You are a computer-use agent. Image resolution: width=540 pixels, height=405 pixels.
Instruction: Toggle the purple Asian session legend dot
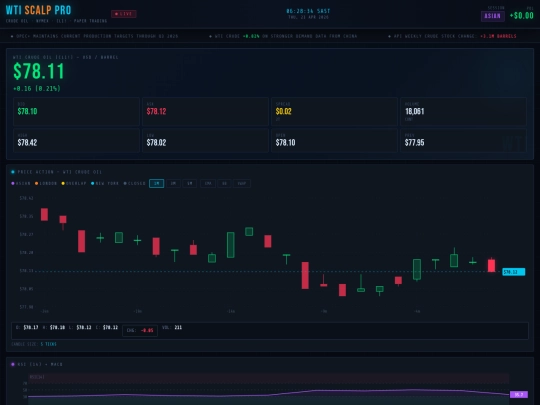pyautogui.click(x=13, y=184)
